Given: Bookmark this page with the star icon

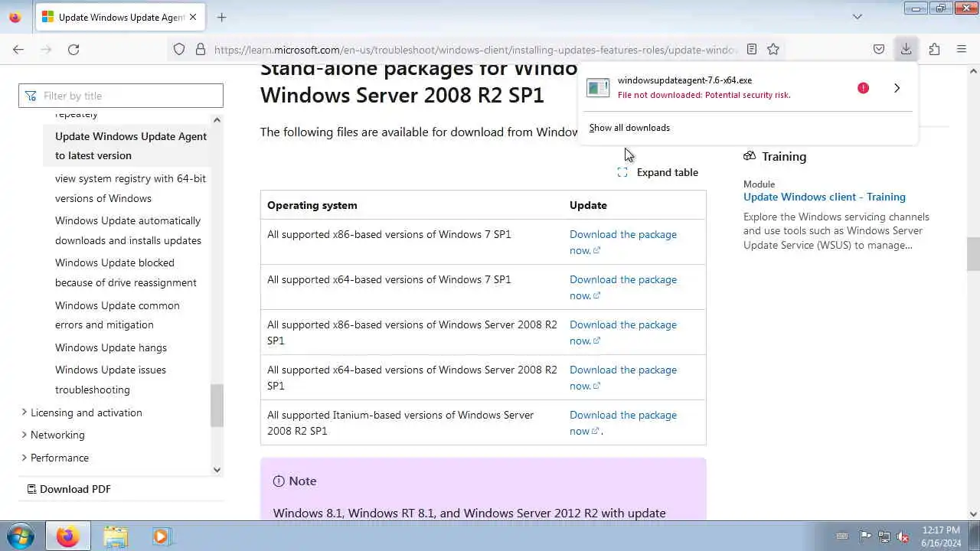Looking at the screenshot, I should pos(773,49).
